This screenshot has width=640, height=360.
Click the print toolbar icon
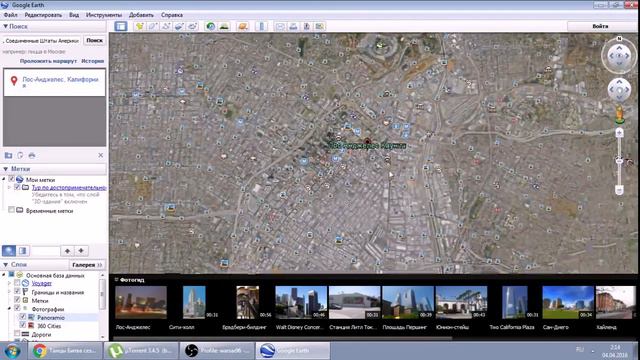(293, 26)
